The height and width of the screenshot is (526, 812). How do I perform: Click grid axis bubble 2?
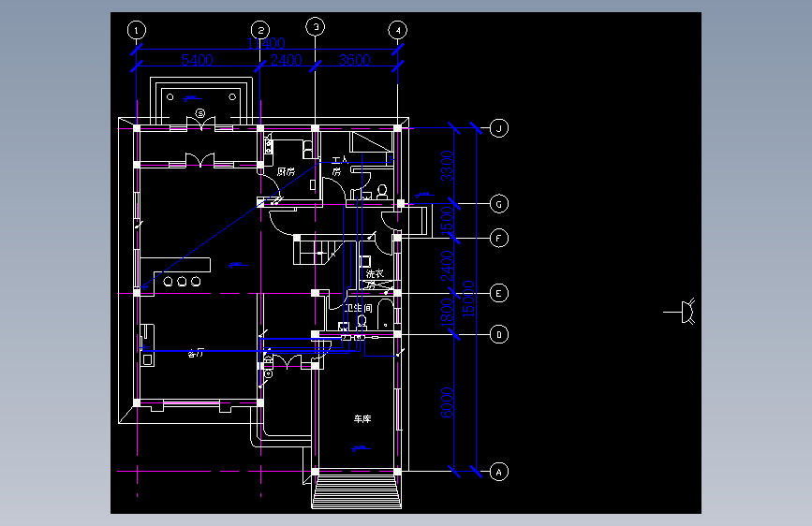(260, 30)
